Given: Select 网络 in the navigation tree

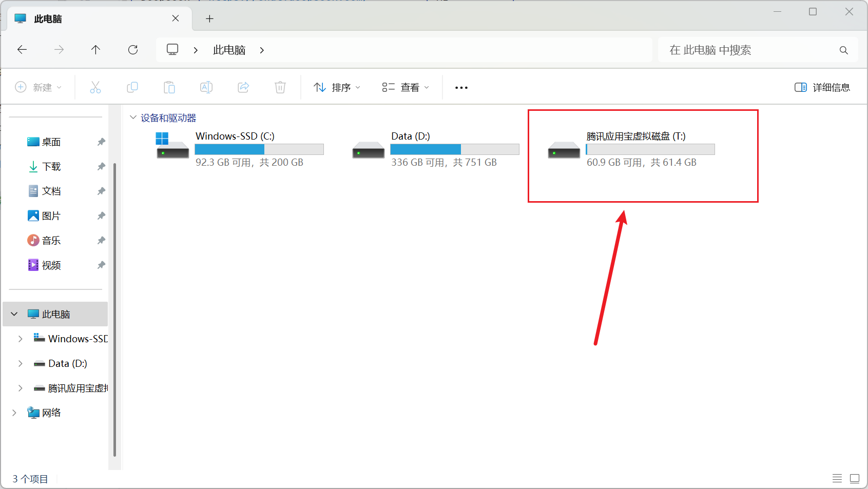Looking at the screenshot, I should pyautogui.click(x=44, y=413).
